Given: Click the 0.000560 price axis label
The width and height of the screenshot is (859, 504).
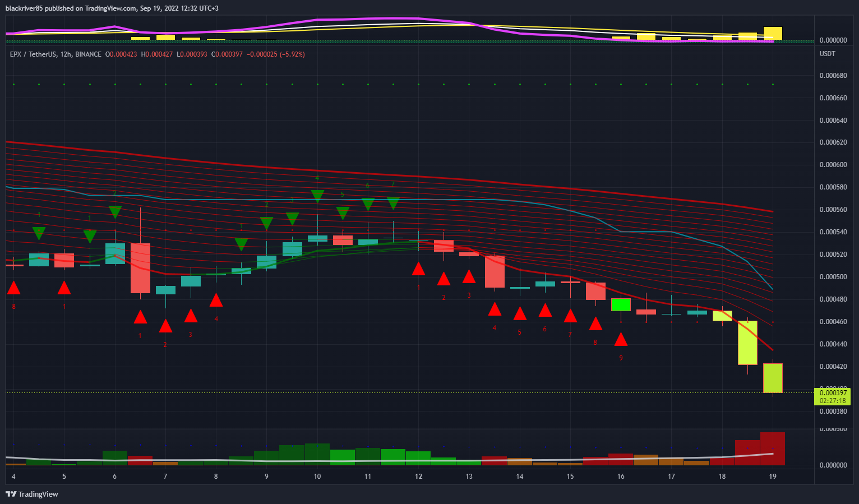Looking at the screenshot, I should pos(833,210).
